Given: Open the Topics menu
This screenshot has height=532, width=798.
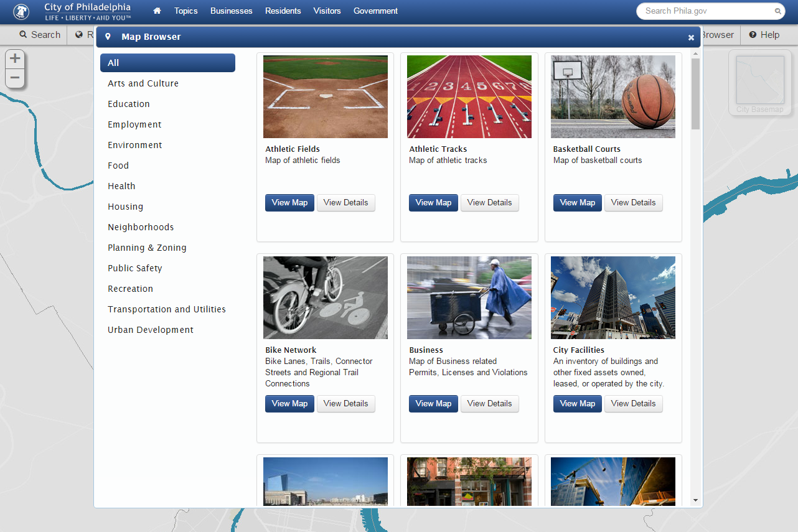Looking at the screenshot, I should click(186, 11).
